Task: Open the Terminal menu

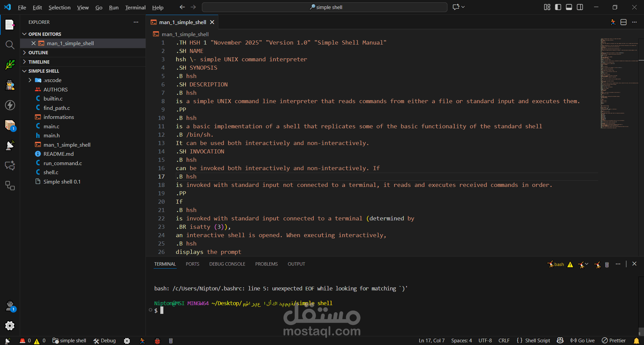Action: (135, 7)
